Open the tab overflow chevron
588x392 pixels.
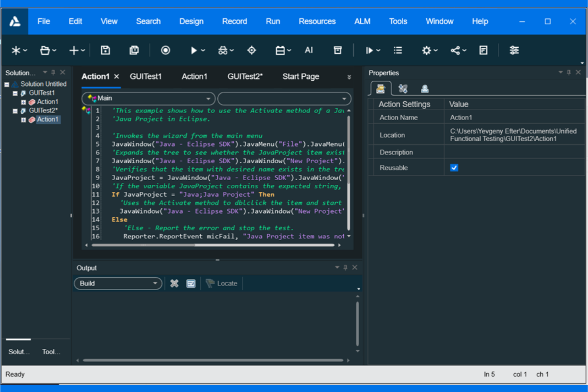tap(349, 77)
